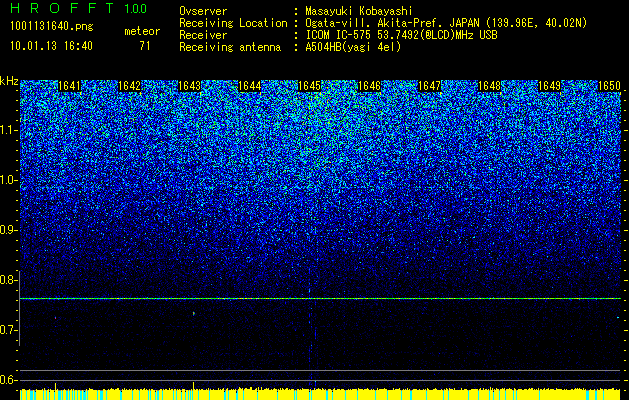Screen dimensions: 629x400
Task: Click the 0.9 frequency axis label
Action: 8,230
